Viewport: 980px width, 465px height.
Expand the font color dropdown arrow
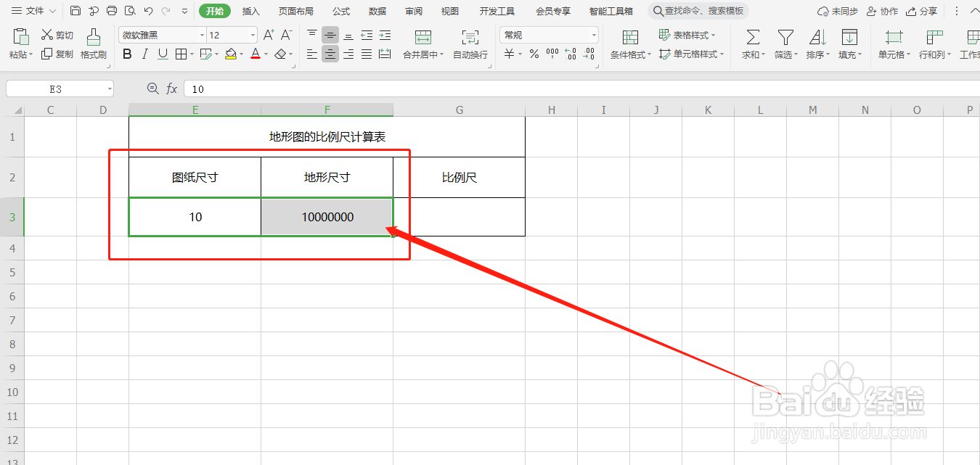pos(266,54)
